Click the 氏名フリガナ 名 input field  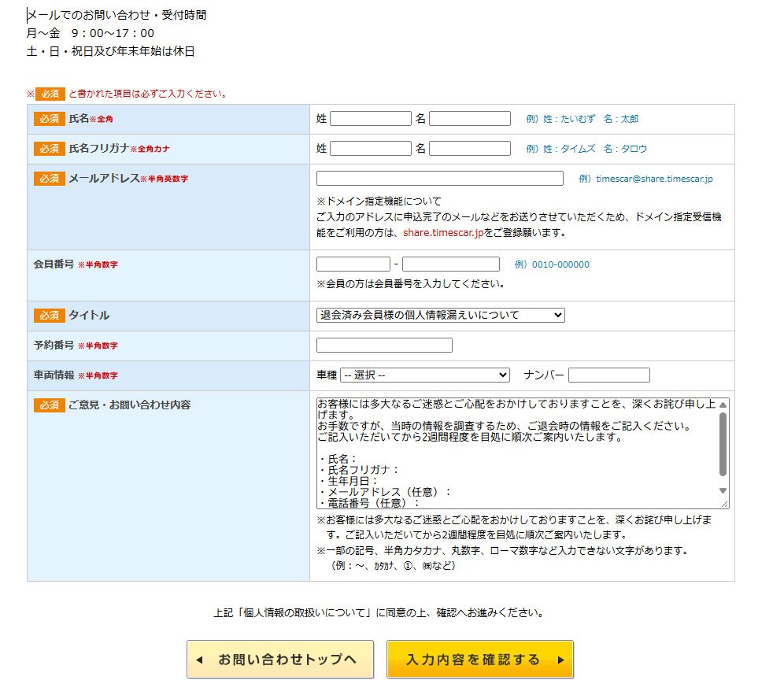[x=469, y=149]
